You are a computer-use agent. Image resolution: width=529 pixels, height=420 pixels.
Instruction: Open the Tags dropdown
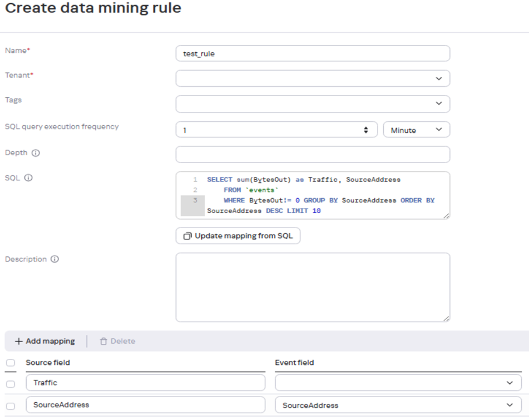(313, 103)
